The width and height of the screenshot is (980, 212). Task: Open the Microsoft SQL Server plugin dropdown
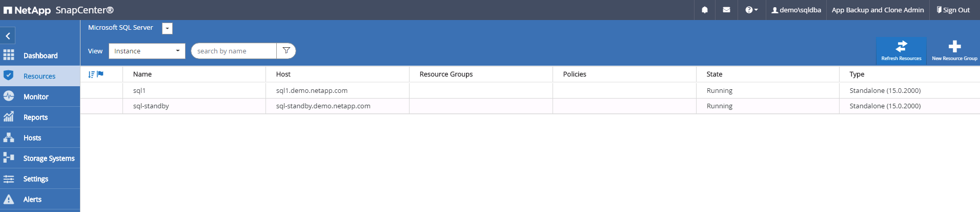[167, 28]
